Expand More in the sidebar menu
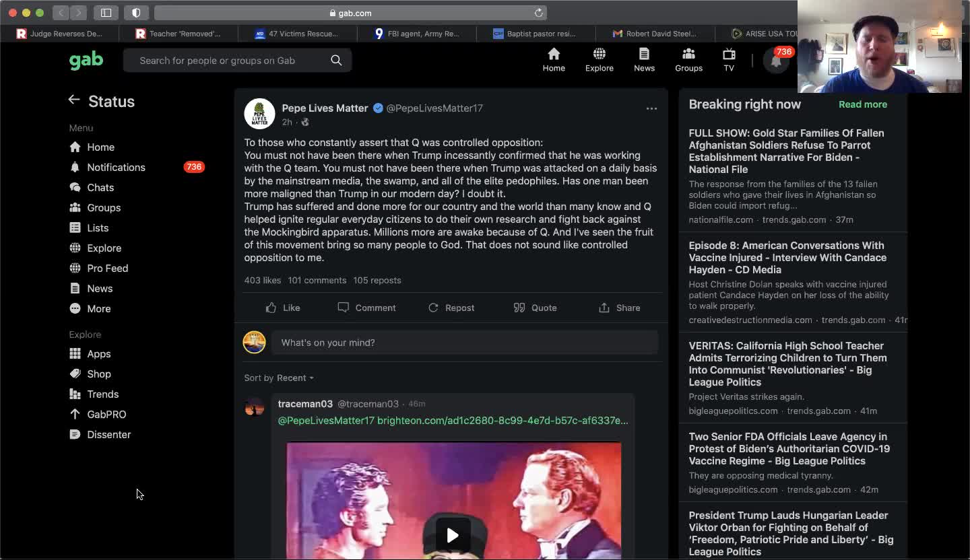 [x=90, y=308]
